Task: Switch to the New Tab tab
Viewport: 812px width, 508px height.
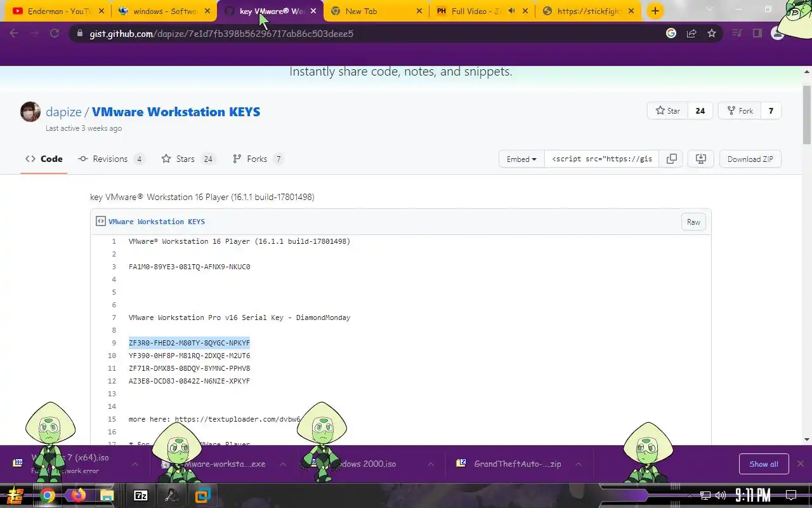Action: pos(377,11)
